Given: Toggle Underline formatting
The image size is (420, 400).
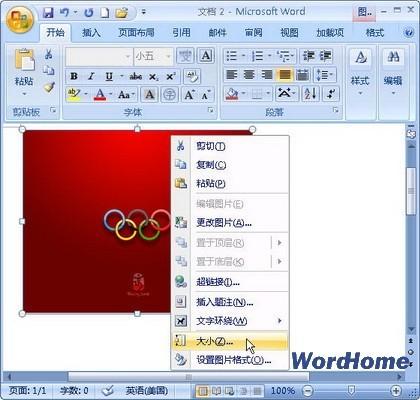Looking at the screenshot, I should 109,76.
